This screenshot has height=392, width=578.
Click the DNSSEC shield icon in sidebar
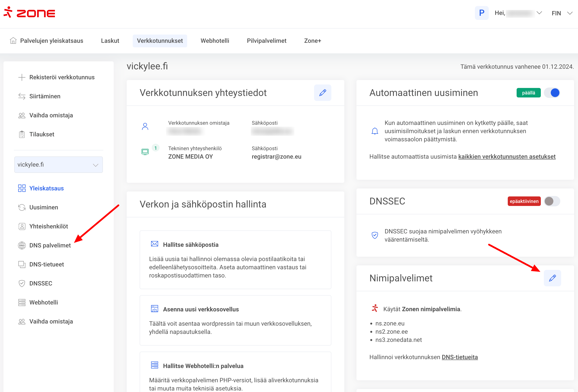tap(22, 283)
